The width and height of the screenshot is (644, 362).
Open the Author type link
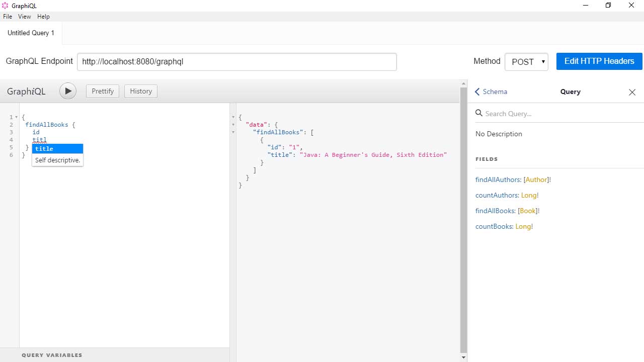tap(536, 179)
